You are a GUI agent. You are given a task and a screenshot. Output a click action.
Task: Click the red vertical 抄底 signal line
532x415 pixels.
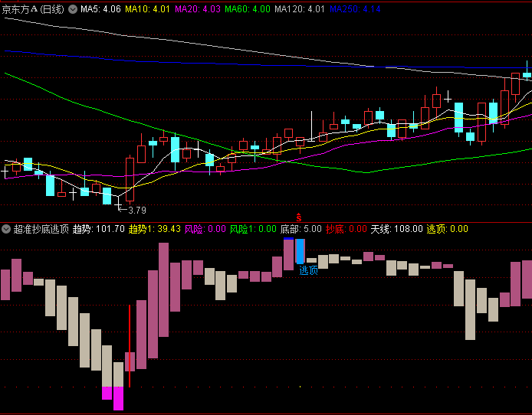[130, 346]
